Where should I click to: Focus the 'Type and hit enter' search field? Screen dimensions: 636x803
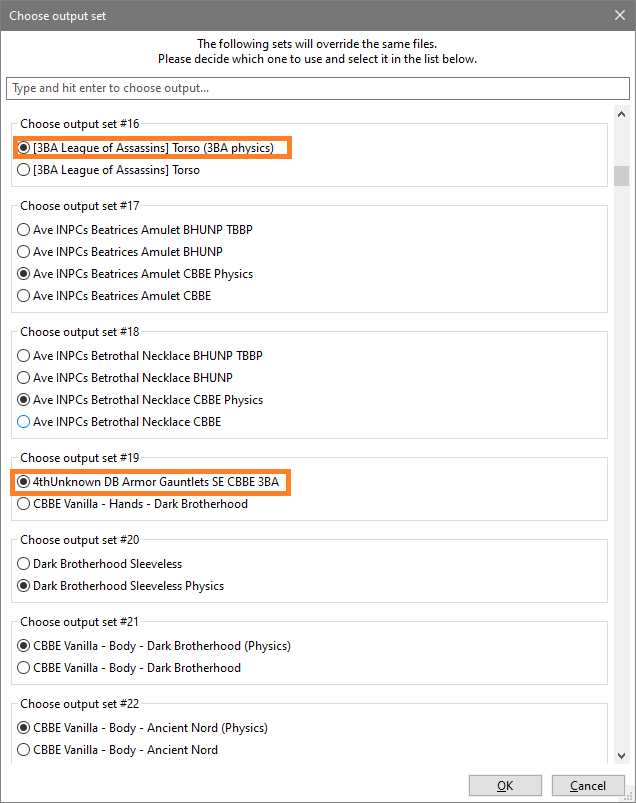click(x=317, y=88)
